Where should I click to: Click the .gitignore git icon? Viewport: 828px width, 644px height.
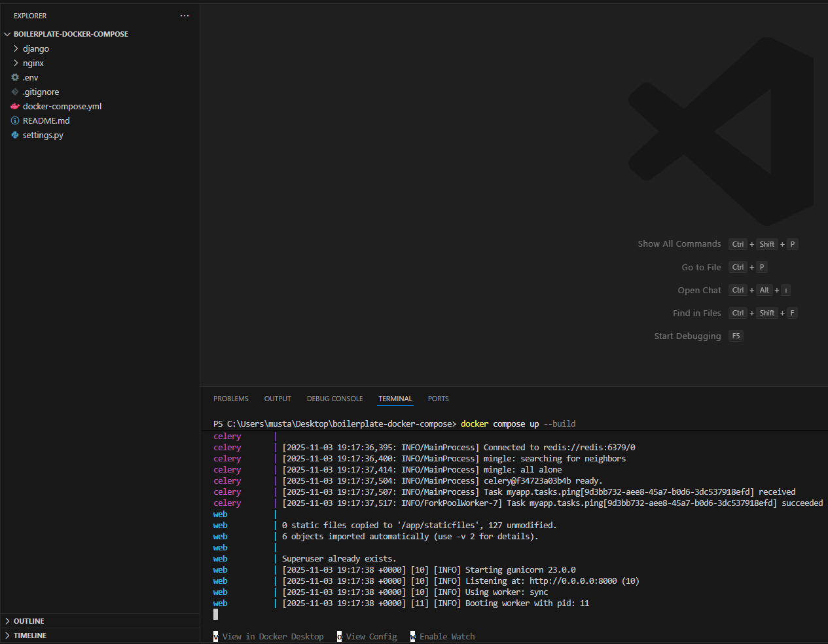[x=16, y=92]
